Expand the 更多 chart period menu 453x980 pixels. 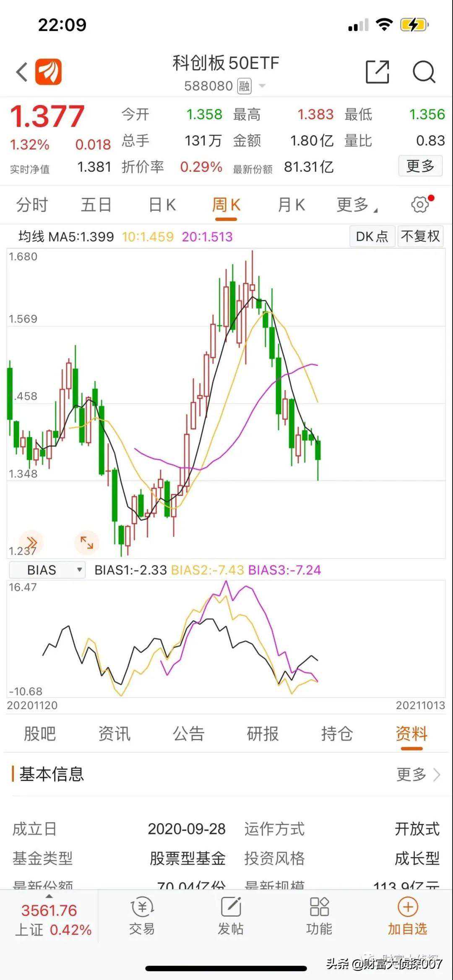[356, 205]
